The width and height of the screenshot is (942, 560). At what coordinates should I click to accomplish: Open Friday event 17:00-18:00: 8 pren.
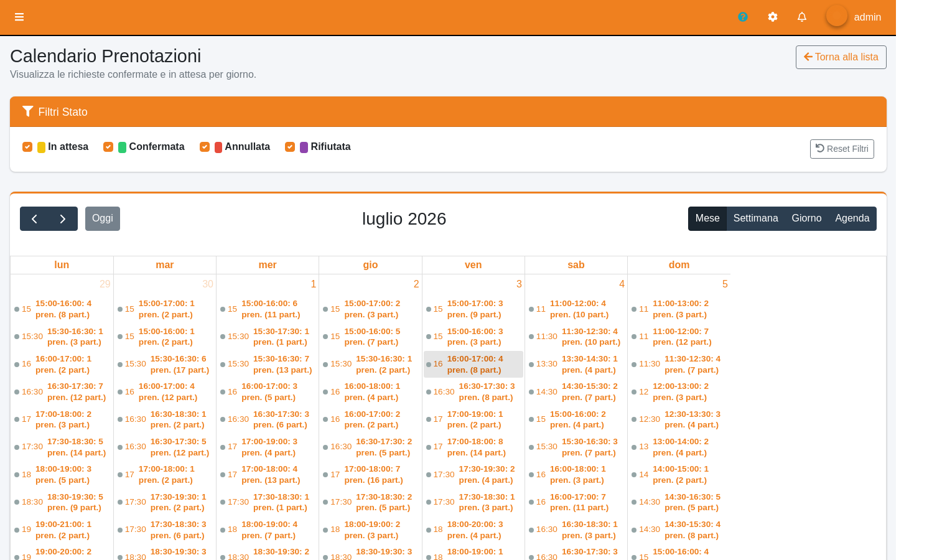point(473,447)
